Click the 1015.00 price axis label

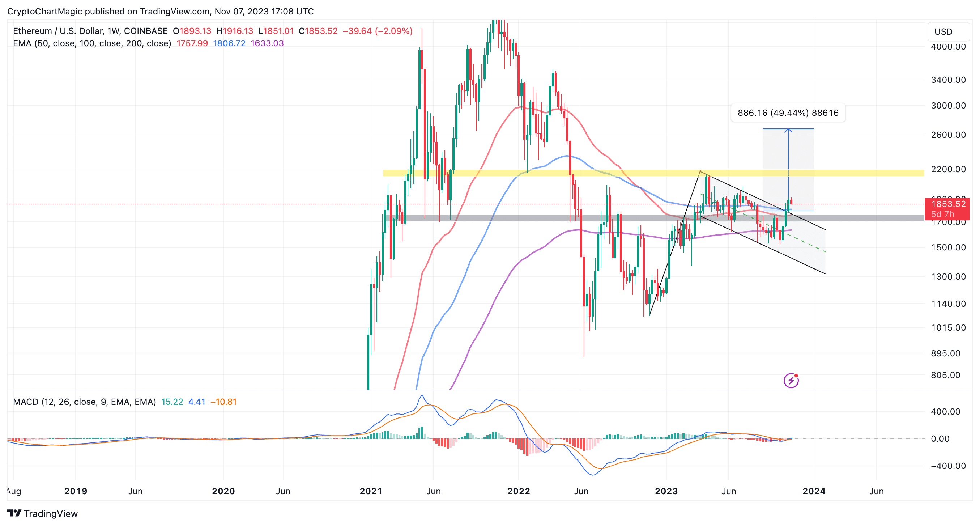pos(949,328)
